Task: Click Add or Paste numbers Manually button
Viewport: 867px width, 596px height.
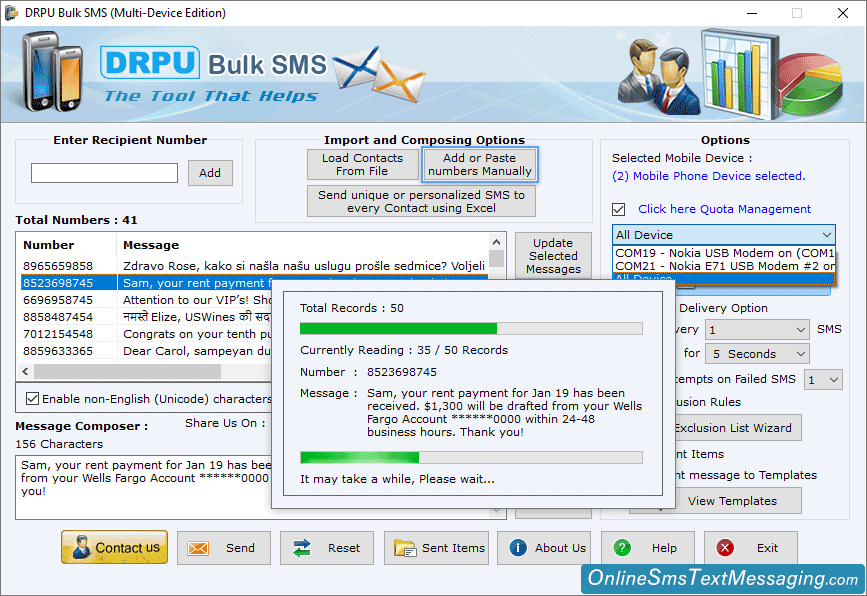Action: (479, 164)
